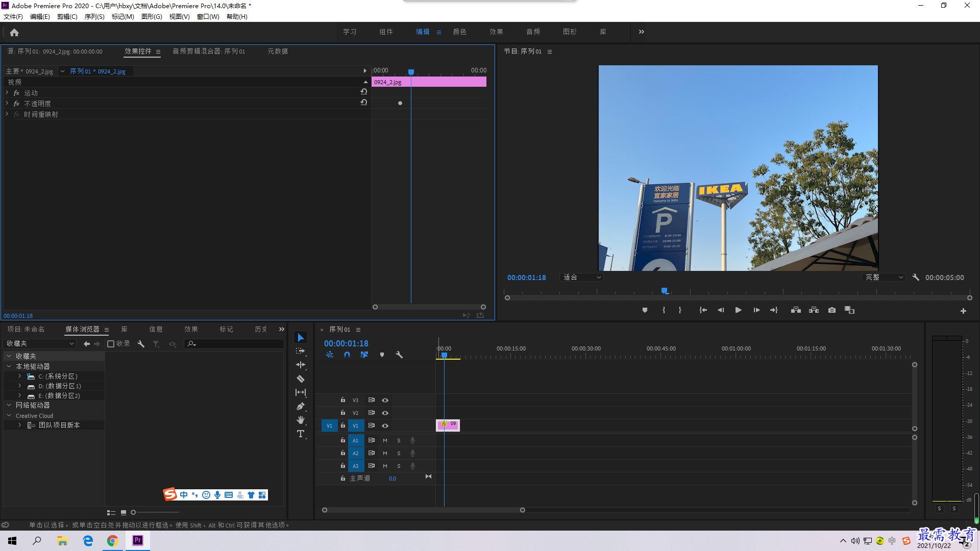Image resolution: width=980 pixels, height=551 pixels.
Task: Open the Metadata tab
Action: [278, 52]
